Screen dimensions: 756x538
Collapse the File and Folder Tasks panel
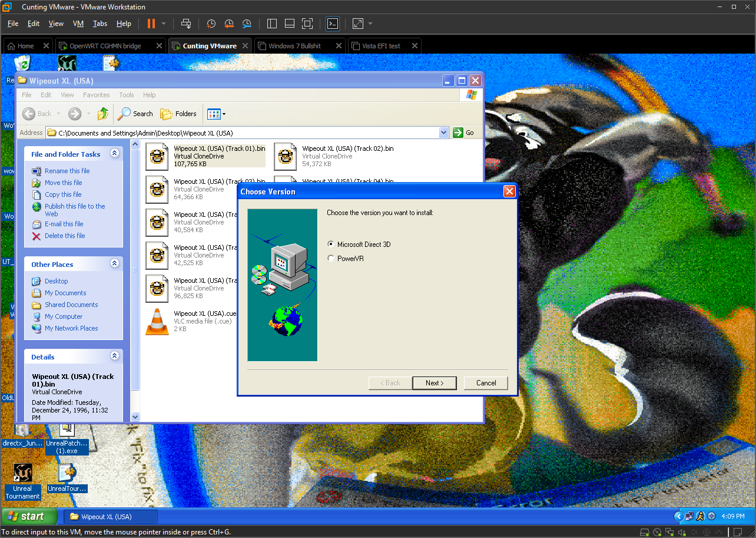[115, 153]
